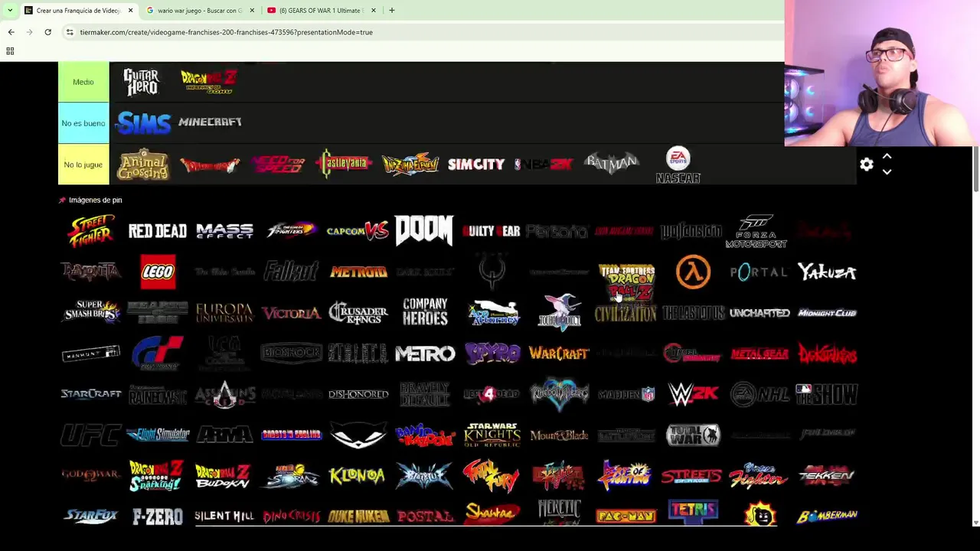Click the Company of Heroes logo
The image size is (980, 551).
(425, 312)
